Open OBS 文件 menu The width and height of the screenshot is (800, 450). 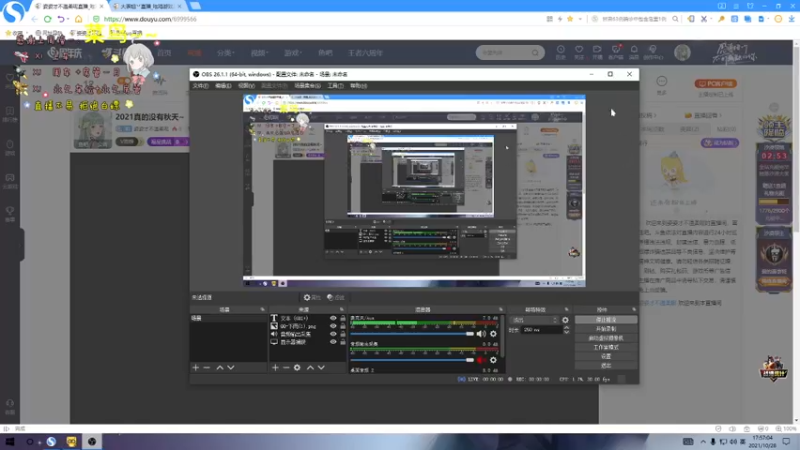point(201,86)
